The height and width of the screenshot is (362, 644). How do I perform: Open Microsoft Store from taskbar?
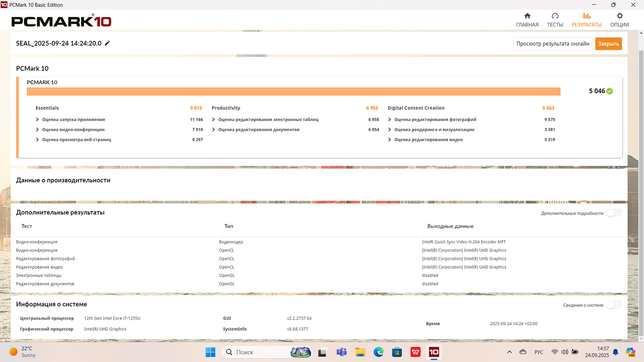click(397, 352)
